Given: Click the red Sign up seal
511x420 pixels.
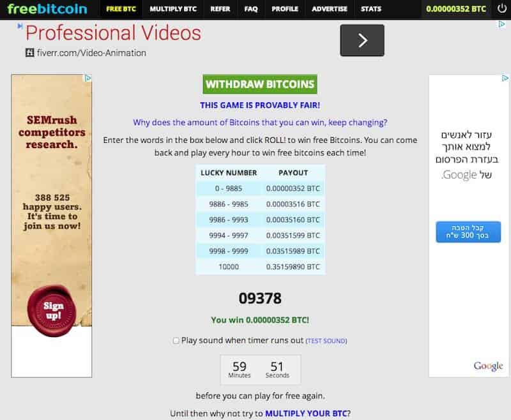Looking at the screenshot, I should (53, 310).
